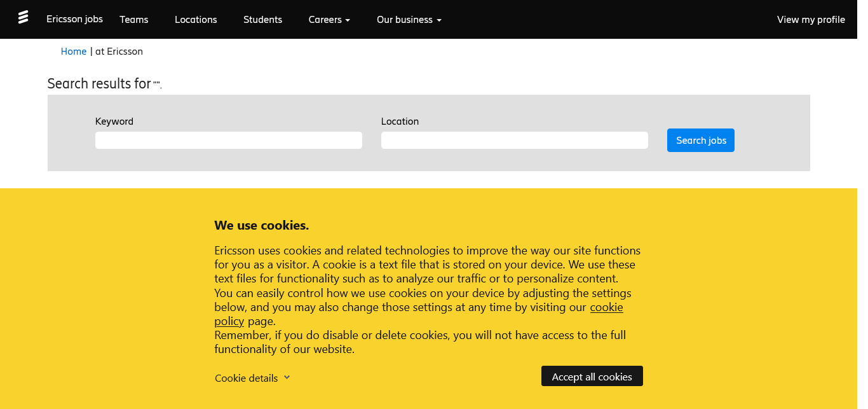868x409 pixels.
Task: Open View my profile
Action: coord(811,20)
